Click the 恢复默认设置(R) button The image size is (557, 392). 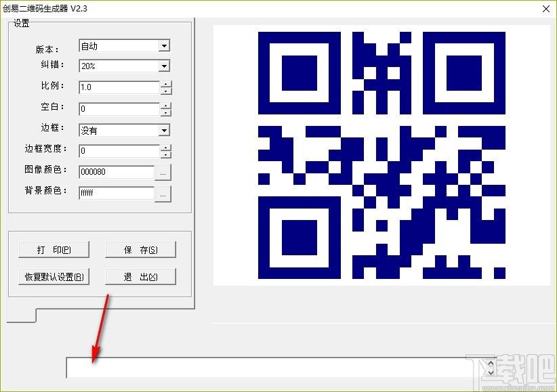click(x=54, y=277)
